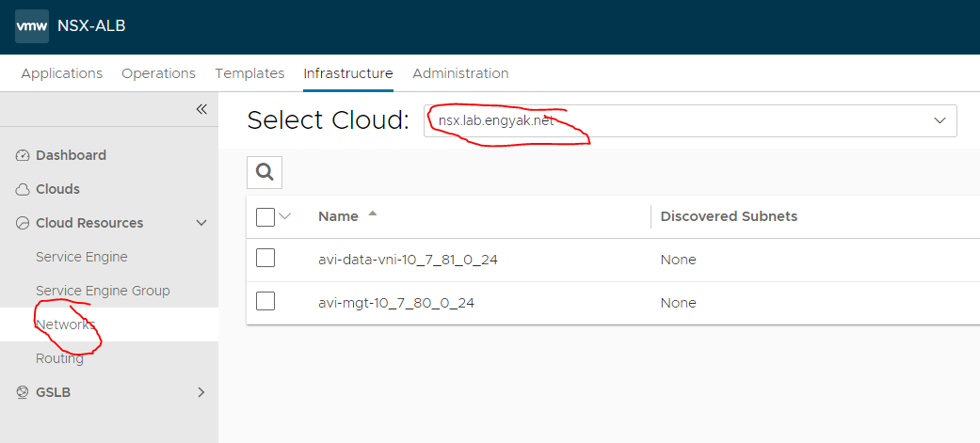Click the Cloud Resources icon
980x443 pixels.
point(24,223)
